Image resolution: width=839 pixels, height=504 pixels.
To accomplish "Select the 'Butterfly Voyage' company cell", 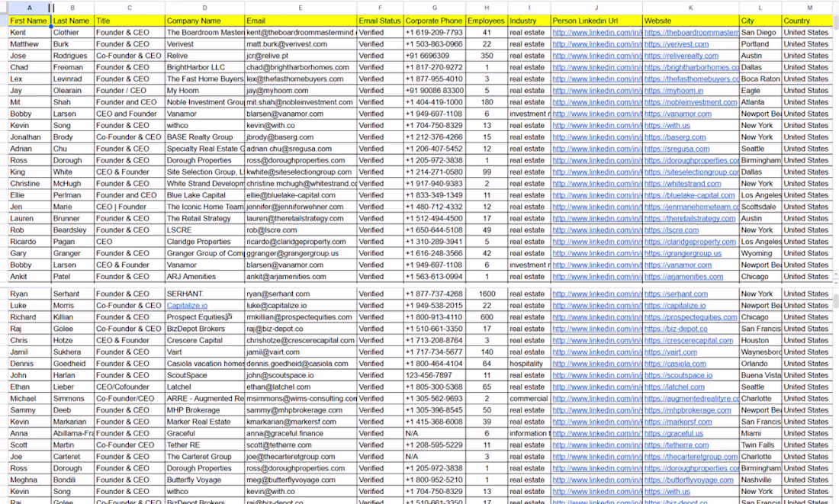I will point(205,480).
